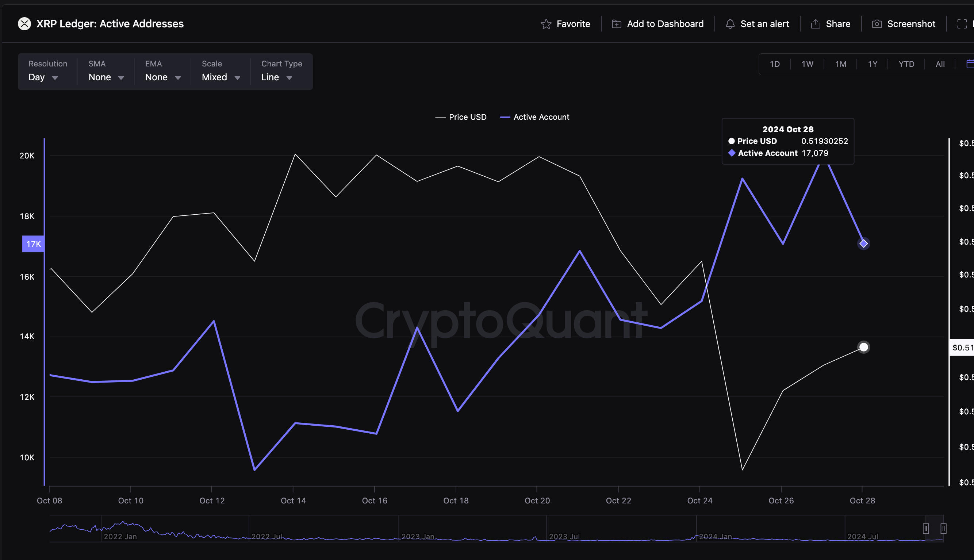Click the Oct 14 axis label
The width and height of the screenshot is (974, 560).
pos(293,500)
